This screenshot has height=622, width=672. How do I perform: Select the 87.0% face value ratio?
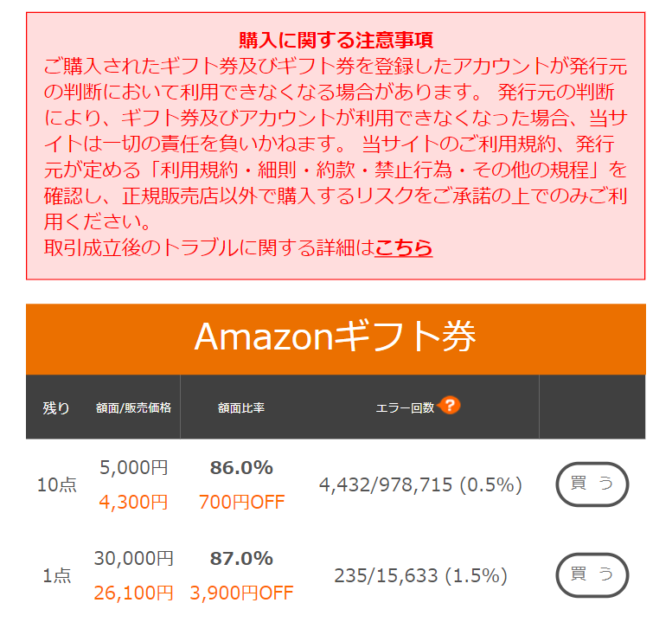241,559
